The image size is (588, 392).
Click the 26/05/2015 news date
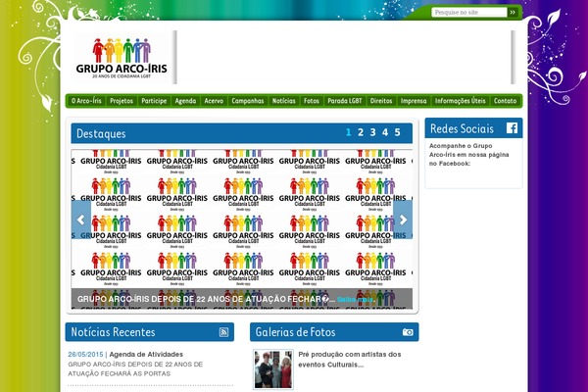85,354
